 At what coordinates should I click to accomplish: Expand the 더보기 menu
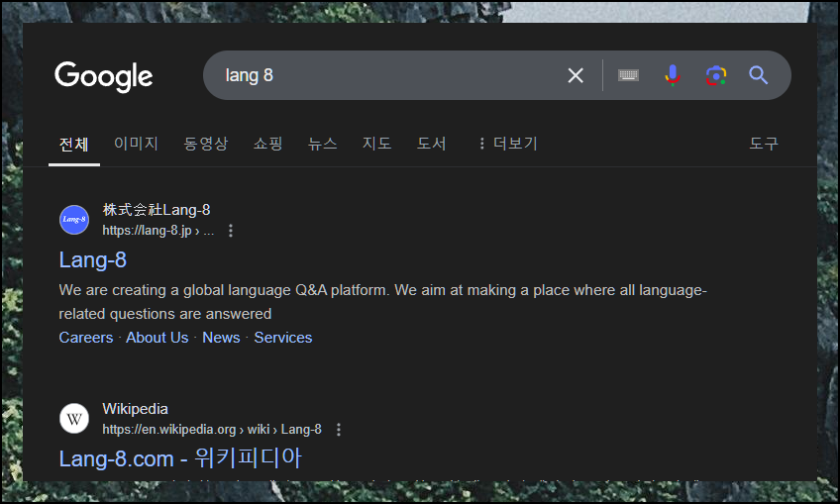pyautogui.click(x=508, y=144)
